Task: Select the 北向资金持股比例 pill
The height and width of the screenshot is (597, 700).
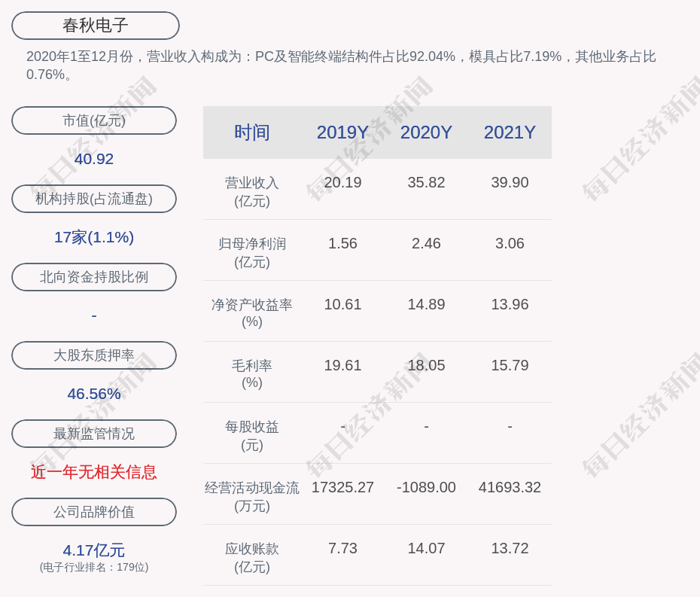Action: [94, 277]
